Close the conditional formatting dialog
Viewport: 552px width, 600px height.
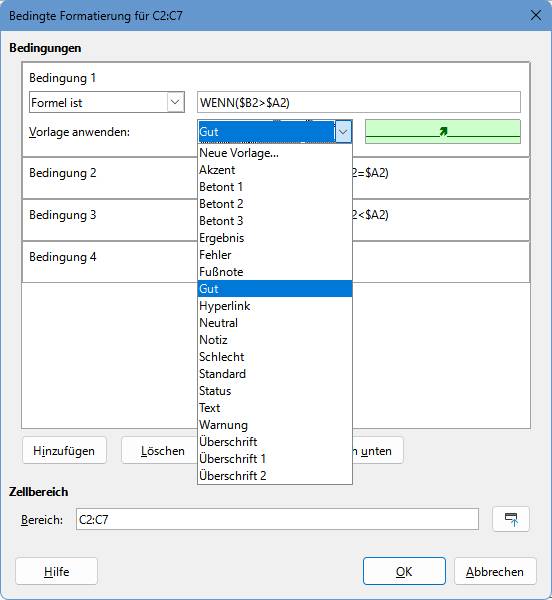[x=536, y=16]
